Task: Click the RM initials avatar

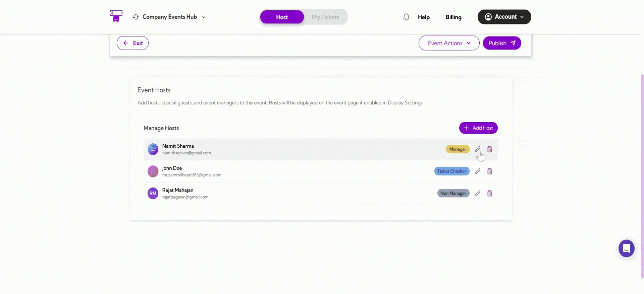Action: [x=153, y=194]
